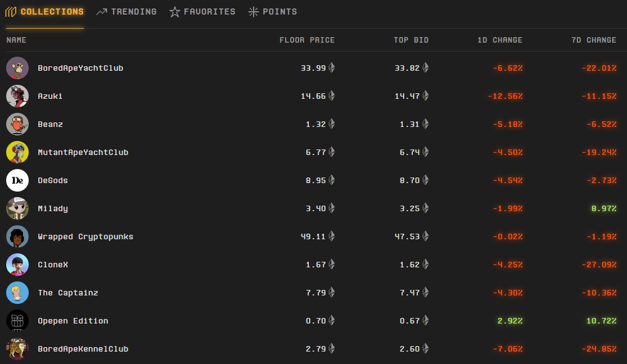Click the CloneX collection avatar
This screenshot has width=627, height=364.
(17, 265)
